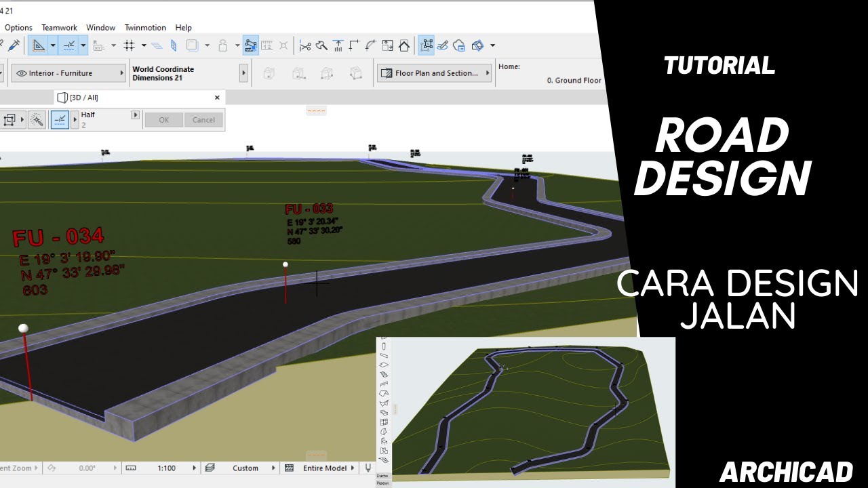The width and height of the screenshot is (868, 488).
Task: Click the geometry method overlapping-squares icon
Action: pos(9,121)
